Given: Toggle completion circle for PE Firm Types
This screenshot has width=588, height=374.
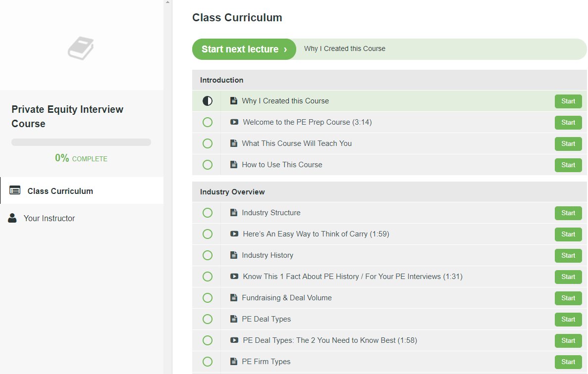Looking at the screenshot, I should 208,362.
